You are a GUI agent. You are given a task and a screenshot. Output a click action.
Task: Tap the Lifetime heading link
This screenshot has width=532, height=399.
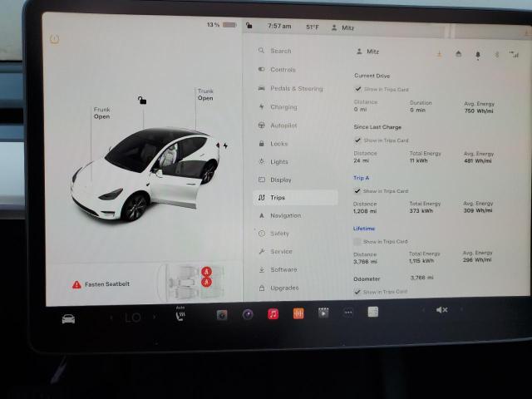[364, 229]
